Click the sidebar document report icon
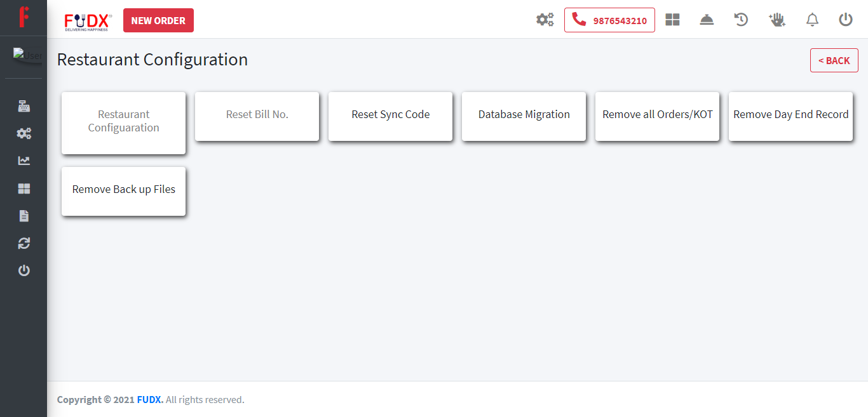Screen dimensions: 868x417 24,216
